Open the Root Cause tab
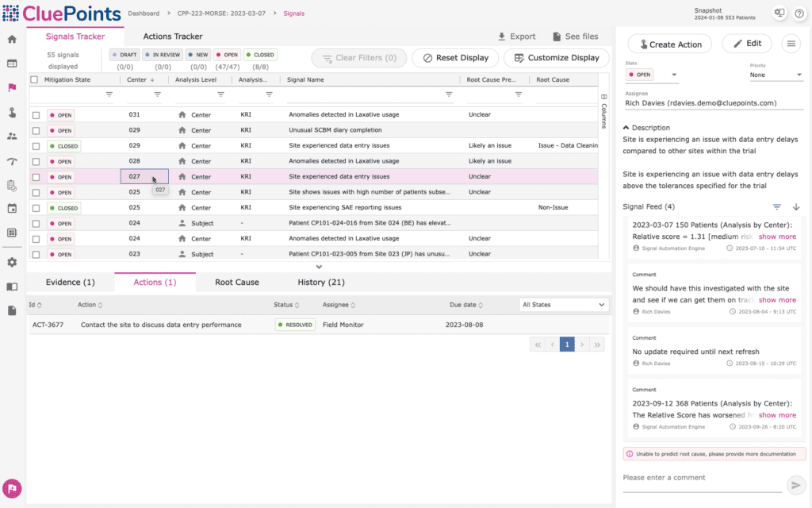The width and height of the screenshot is (812, 508). [236, 282]
